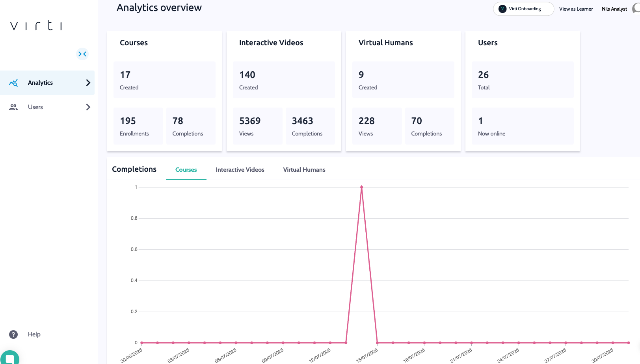Switch to the Interactive Videos tab

pos(240,170)
